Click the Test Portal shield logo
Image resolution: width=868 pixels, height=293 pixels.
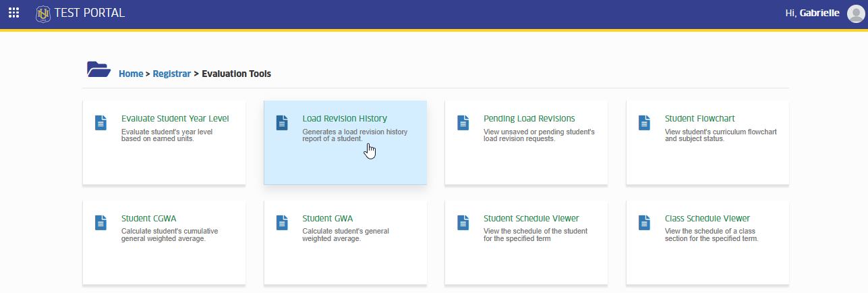point(43,13)
